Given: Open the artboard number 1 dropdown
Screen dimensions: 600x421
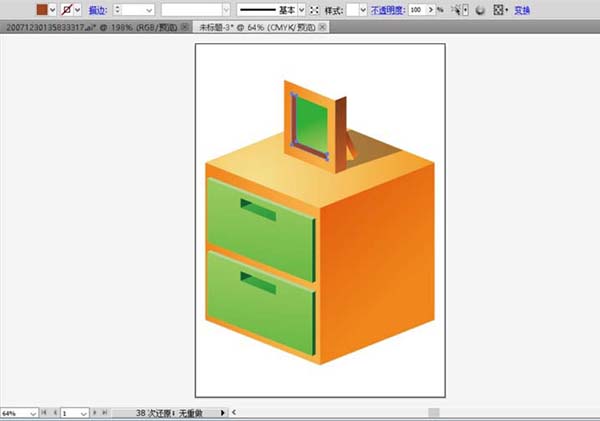Looking at the screenshot, I should [83, 413].
